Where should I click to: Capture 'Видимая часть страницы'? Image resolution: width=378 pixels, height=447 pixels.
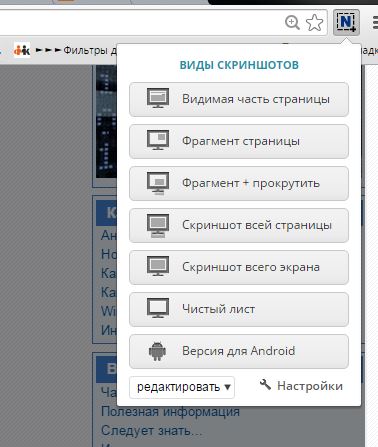point(239,99)
